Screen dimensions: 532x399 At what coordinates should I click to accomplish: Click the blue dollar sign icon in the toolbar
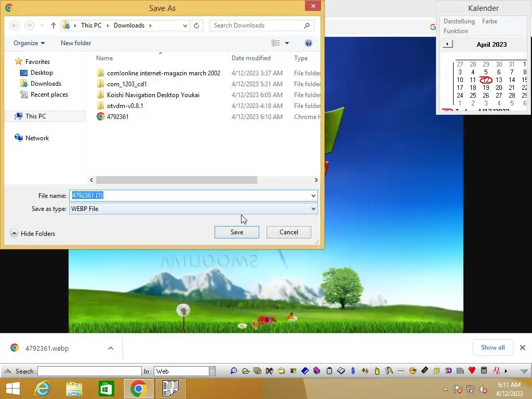tap(353, 371)
